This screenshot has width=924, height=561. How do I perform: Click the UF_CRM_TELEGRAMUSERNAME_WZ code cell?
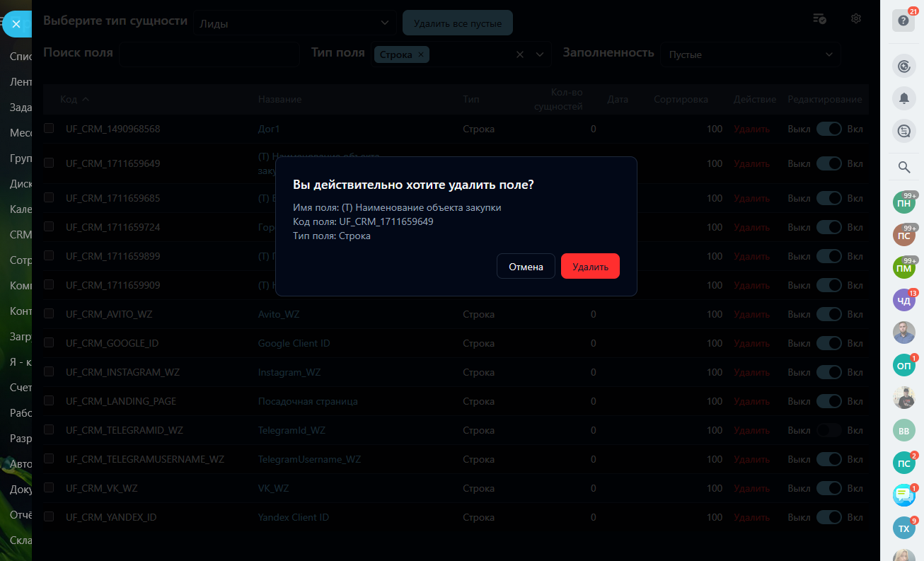[145, 459]
